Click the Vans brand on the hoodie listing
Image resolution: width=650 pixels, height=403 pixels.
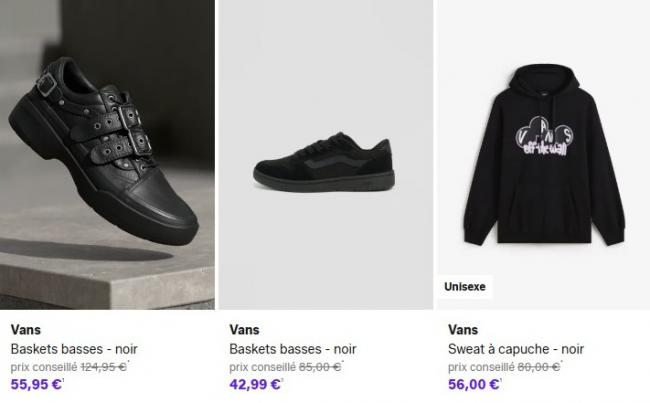(x=463, y=330)
